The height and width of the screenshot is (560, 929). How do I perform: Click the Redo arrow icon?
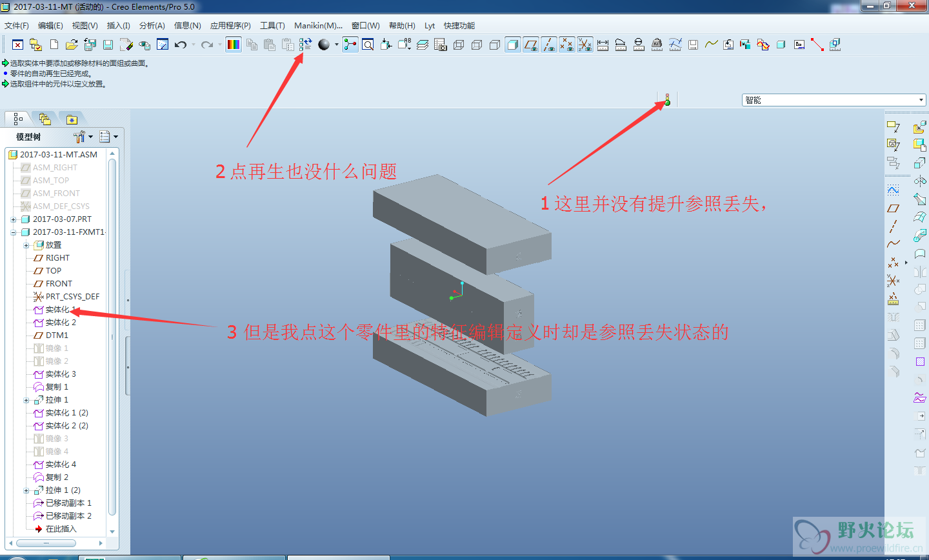[x=207, y=45]
